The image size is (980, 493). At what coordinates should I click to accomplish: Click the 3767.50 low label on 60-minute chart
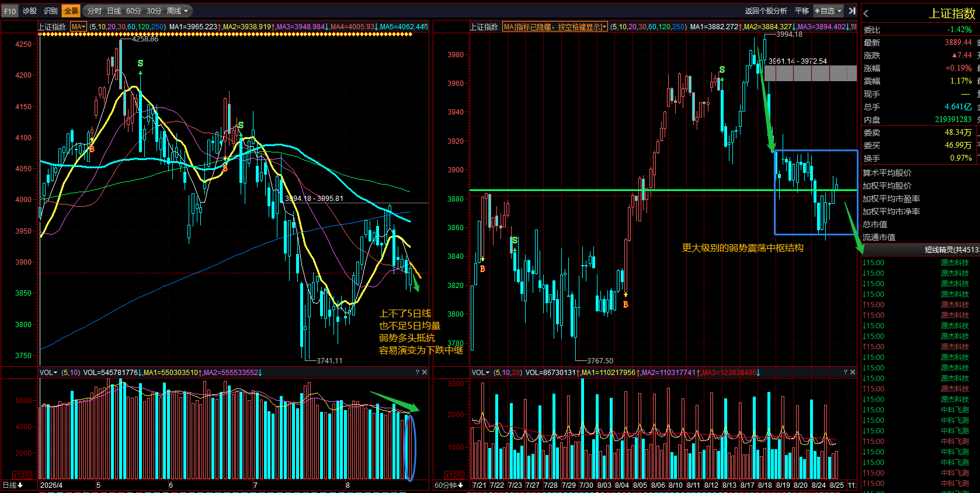[x=600, y=361]
